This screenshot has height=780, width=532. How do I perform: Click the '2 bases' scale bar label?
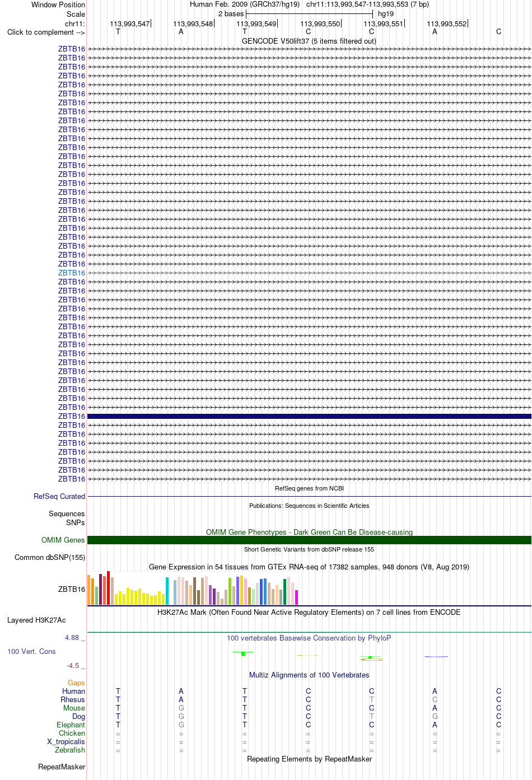tap(231, 13)
